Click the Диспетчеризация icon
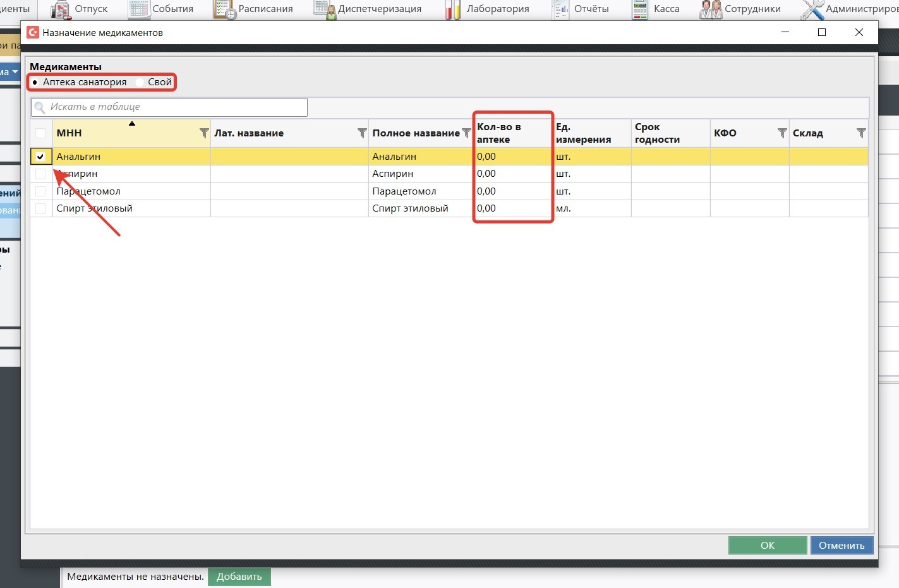 pyautogui.click(x=325, y=9)
